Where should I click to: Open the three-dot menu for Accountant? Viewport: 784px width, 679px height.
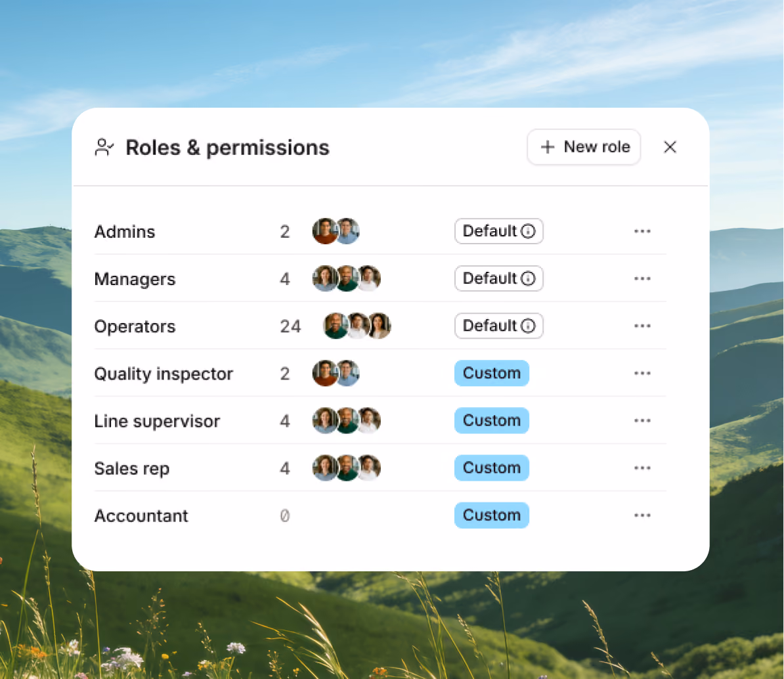tap(642, 515)
